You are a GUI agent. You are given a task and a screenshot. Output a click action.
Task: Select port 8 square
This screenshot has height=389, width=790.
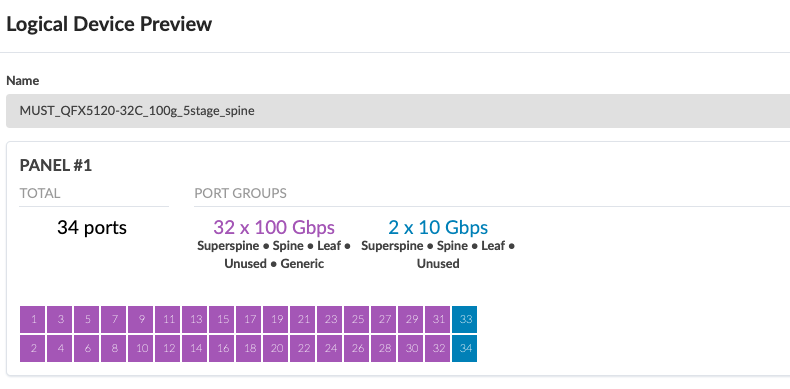(114, 349)
